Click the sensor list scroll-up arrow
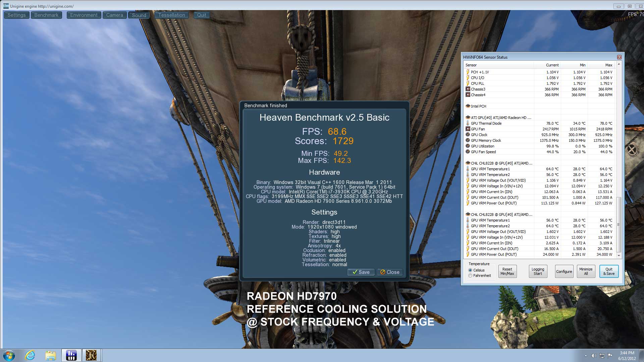The height and width of the screenshot is (362, 644). click(x=619, y=64)
